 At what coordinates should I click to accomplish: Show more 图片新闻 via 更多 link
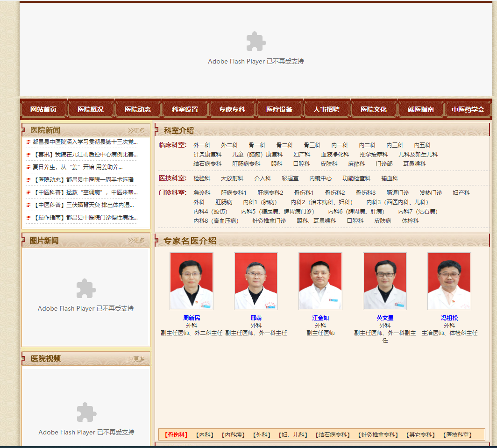tap(136, 240)
